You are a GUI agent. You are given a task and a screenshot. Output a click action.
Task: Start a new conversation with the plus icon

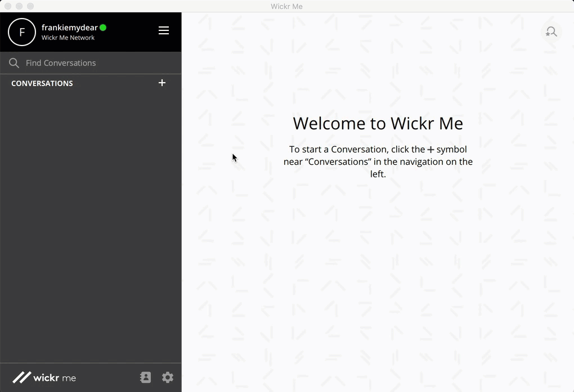point(162,83)
